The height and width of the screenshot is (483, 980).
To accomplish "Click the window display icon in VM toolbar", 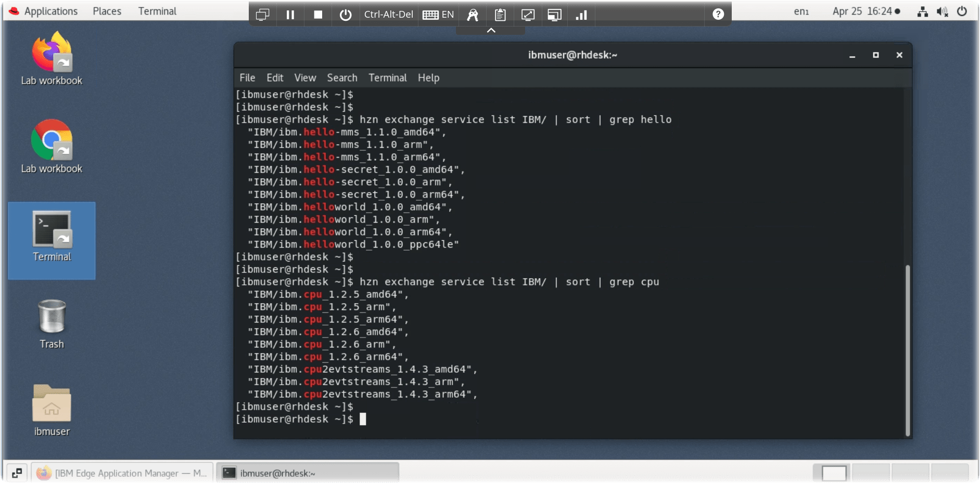I will (x=263, y=15).
